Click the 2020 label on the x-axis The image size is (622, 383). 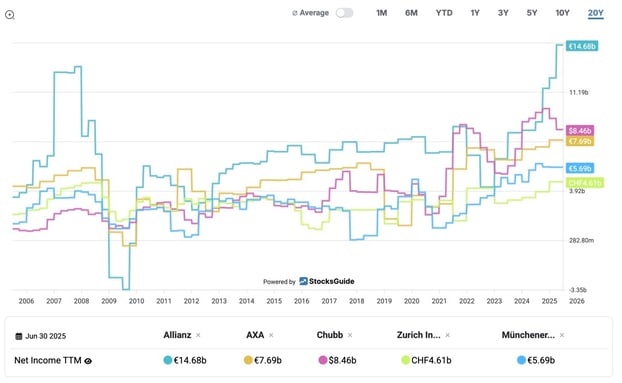pyautogui.click(x=412, y=301)
